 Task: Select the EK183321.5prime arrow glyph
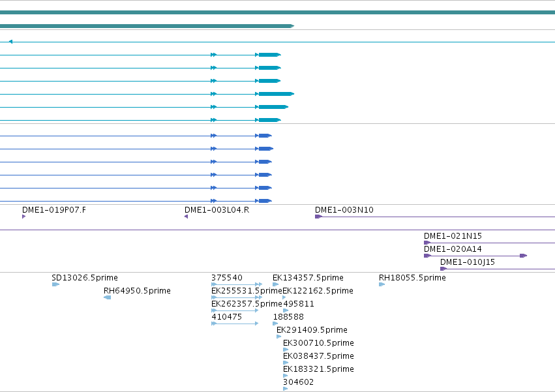point(285,376)
